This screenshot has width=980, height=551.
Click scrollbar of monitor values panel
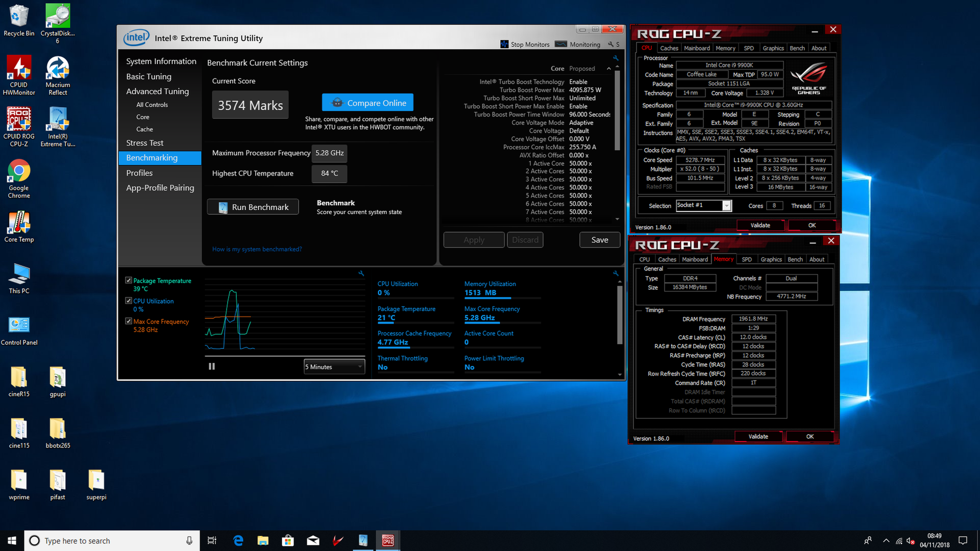[620, 315]
